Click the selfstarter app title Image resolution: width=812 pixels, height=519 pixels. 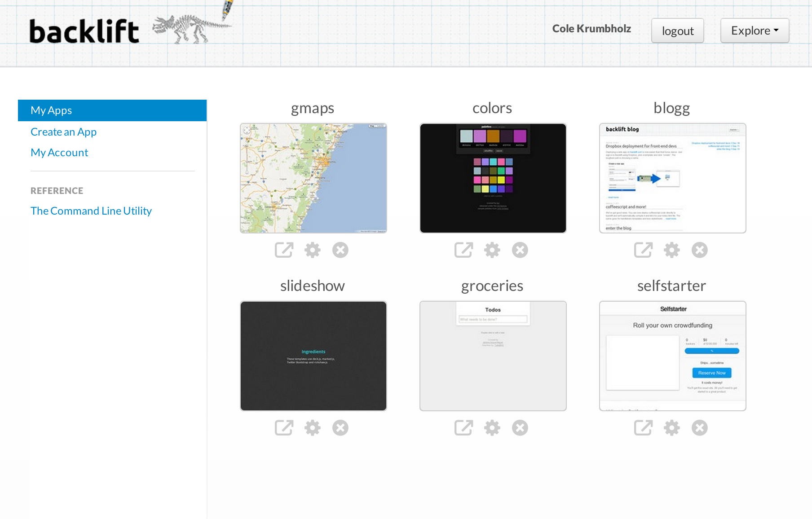pyautogui.click(x=672, y=286)
